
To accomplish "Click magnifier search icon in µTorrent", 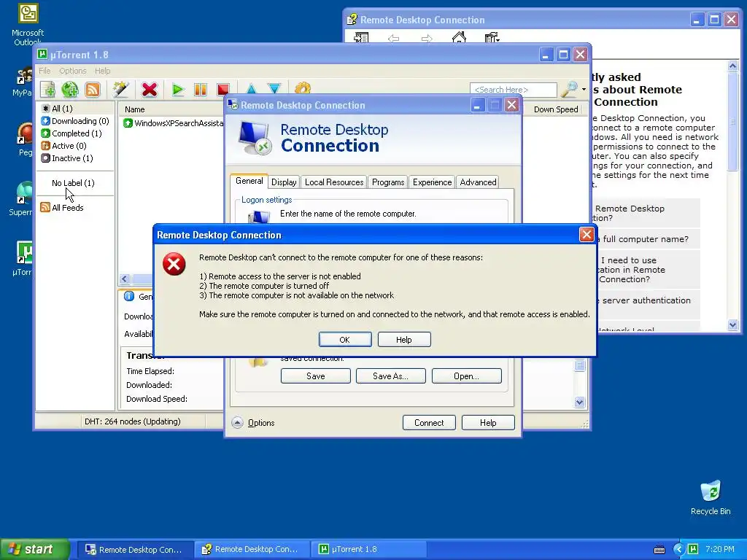I will click(569, 89).
